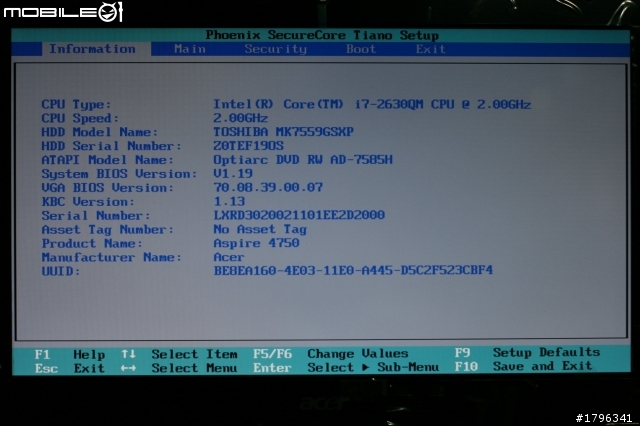The image size is (640, 426).
Task: Click the Phoenix SecureCore Tiano Setup title
Action: point(322,35)
